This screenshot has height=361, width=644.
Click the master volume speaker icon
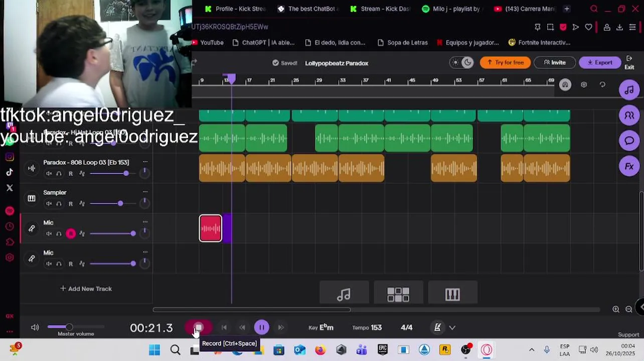coord(35,327)
